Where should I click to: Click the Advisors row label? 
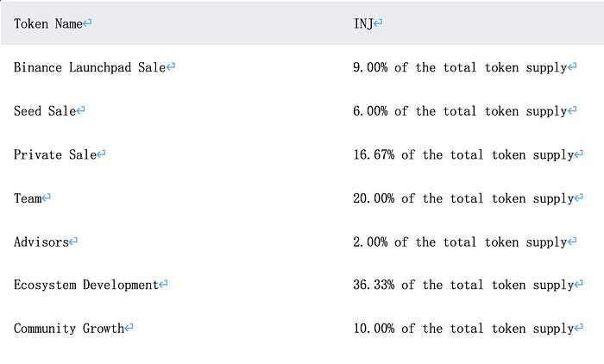41,242
